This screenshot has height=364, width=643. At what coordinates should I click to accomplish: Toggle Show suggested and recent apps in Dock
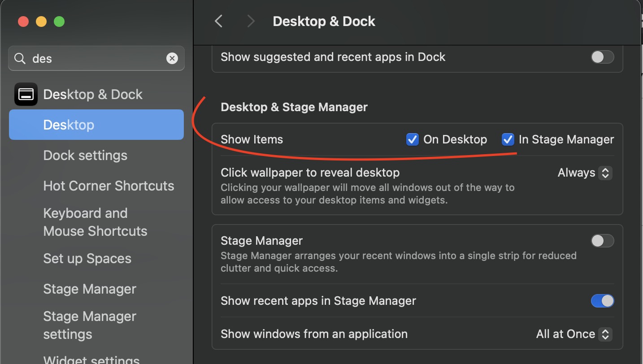click(602, 57)
